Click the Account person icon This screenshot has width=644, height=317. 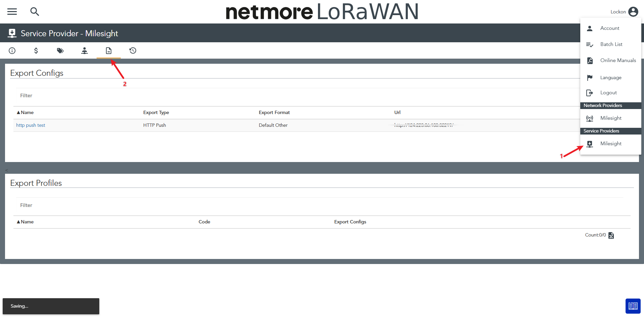coord(590,28)
